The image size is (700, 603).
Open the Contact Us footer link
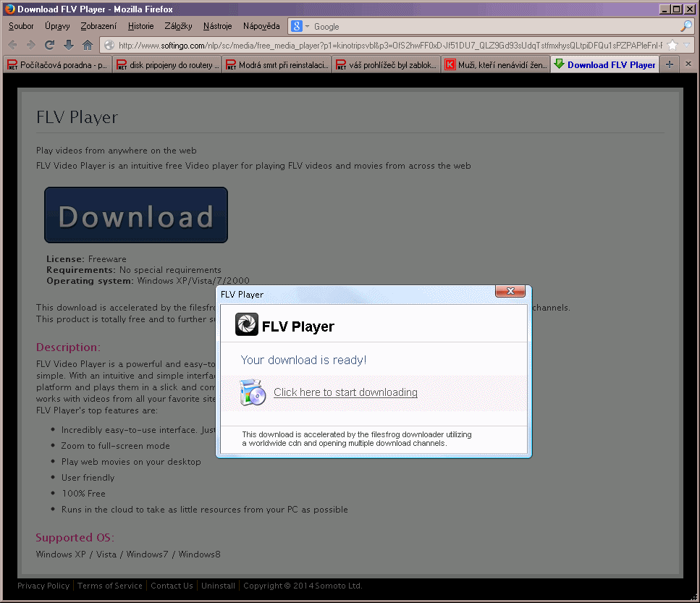click(x=172, y=586)
